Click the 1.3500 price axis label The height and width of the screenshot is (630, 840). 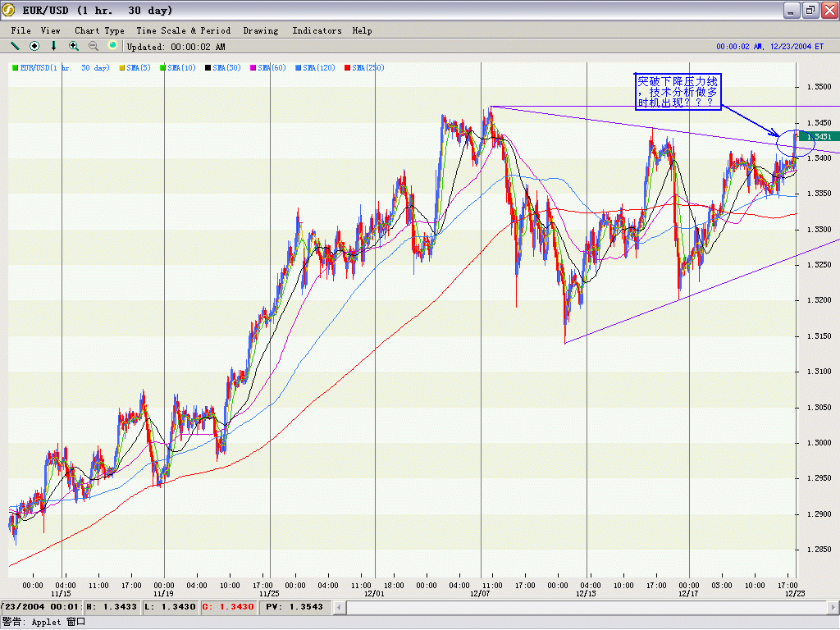coord(819,87)
